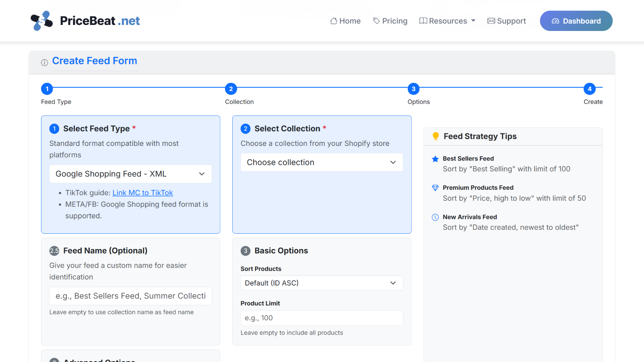Image resolution: width=644 pixels, height=362 pixels.
Task: Select step 4 Create indicator
Action: click(590, 89)
